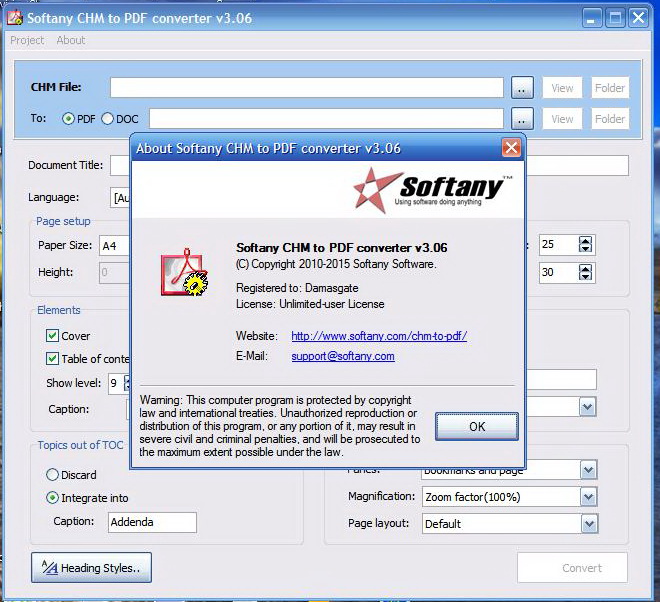Click the copyright 2010-2015 Softany Software text
The height and width of the screenshot is (602, 660).
tap(336, 264)
